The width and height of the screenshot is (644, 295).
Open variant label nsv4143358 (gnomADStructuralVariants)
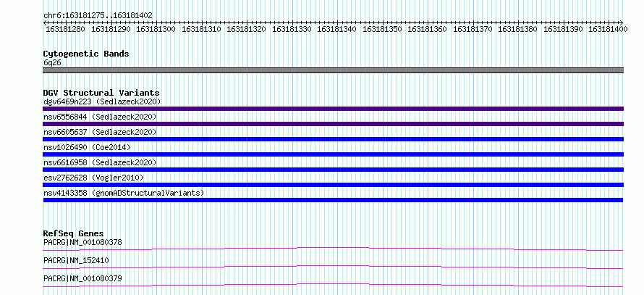(124, 193)
